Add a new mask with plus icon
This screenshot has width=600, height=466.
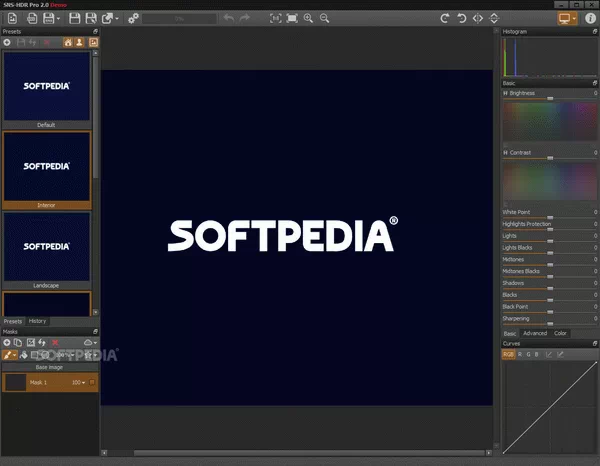coord(7,342)
